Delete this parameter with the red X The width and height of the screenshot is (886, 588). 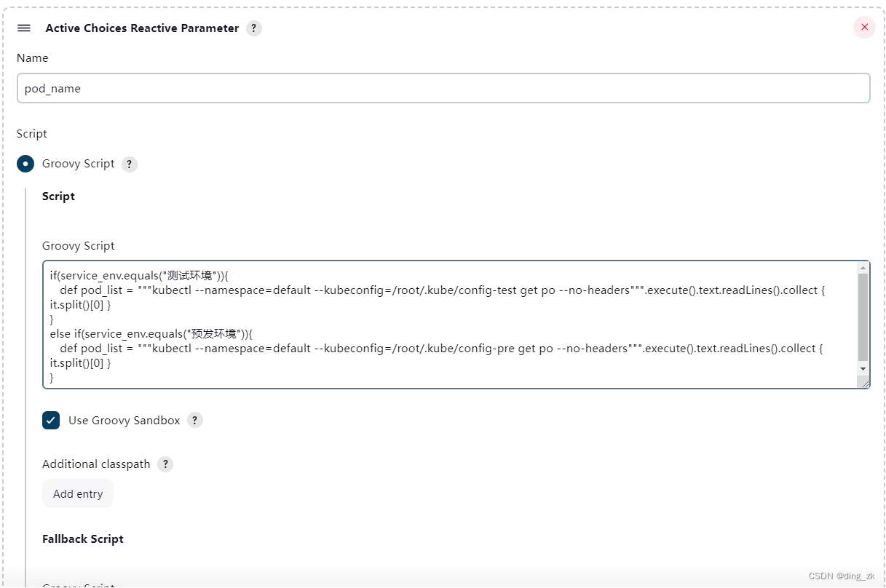coord(864,27)
